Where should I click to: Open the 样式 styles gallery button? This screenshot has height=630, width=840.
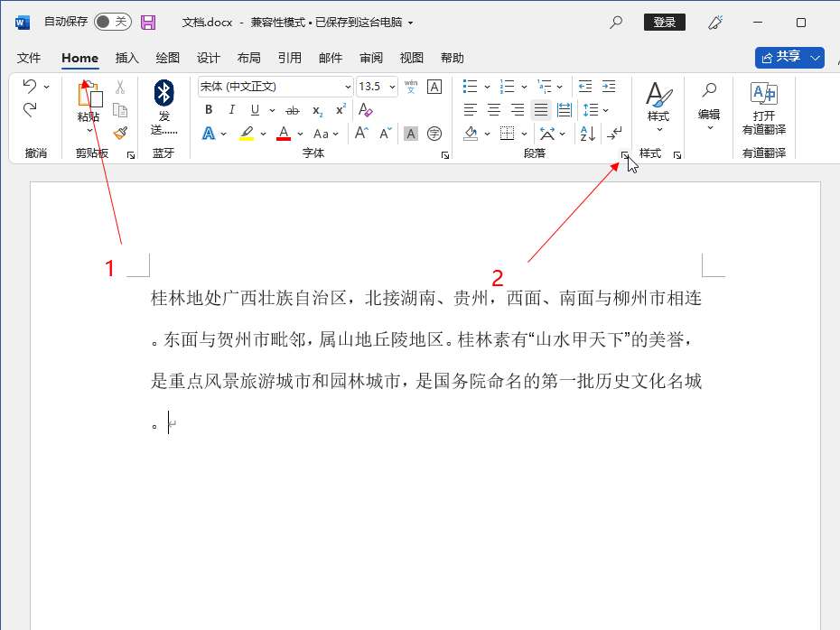[x=658, y=107]
